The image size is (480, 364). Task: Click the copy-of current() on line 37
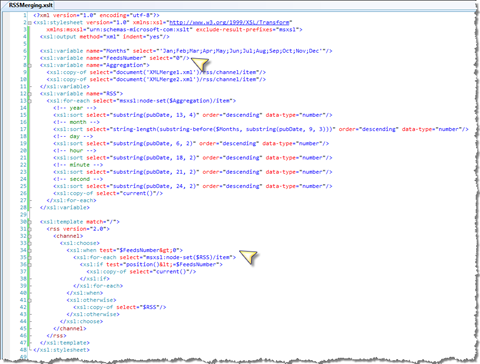[x=141, y=272]
